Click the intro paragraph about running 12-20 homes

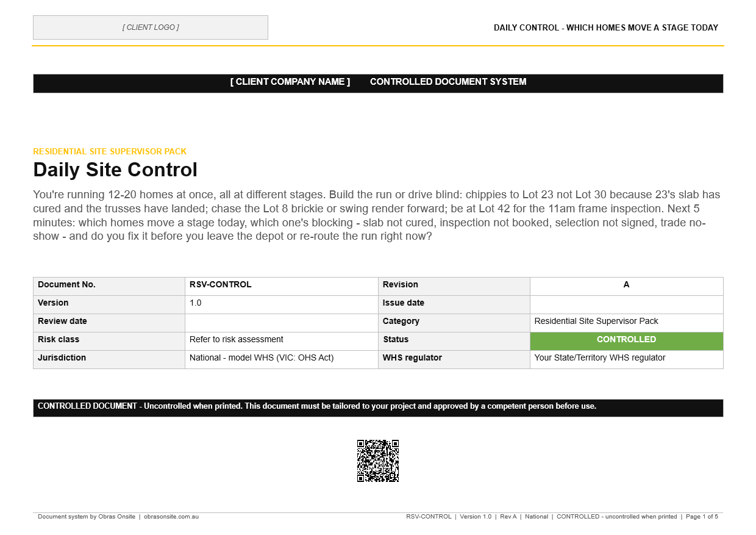pos(377,215)
